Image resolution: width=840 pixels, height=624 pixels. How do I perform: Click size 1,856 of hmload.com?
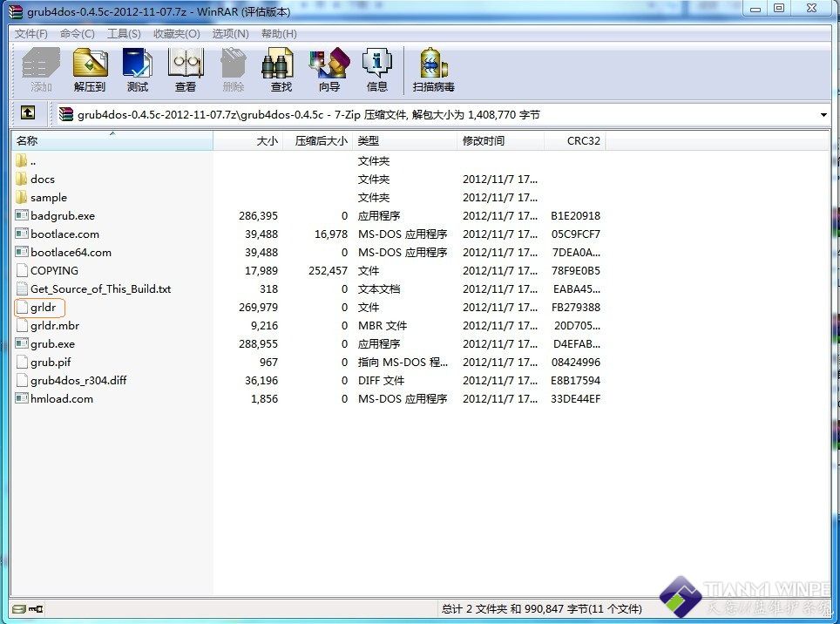click(x=265, y=398)
